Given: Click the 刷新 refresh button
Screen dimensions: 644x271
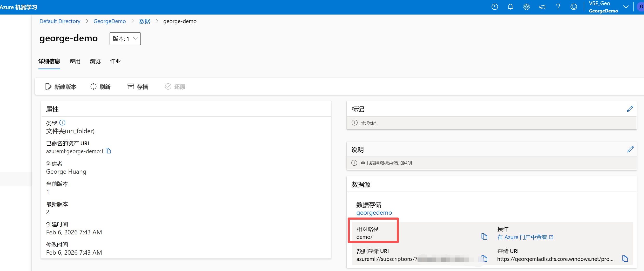Looking at the screenshot, I should (100, 87).
